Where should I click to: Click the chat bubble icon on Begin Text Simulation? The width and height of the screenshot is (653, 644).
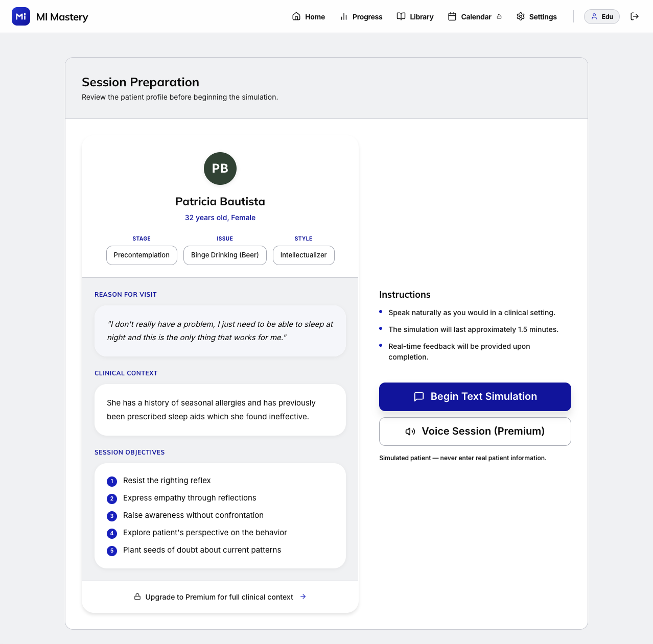419,397
